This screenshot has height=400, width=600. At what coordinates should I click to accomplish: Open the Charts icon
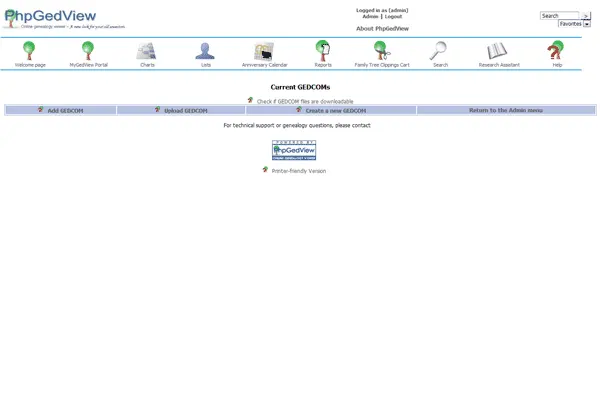tap(147, 51)
